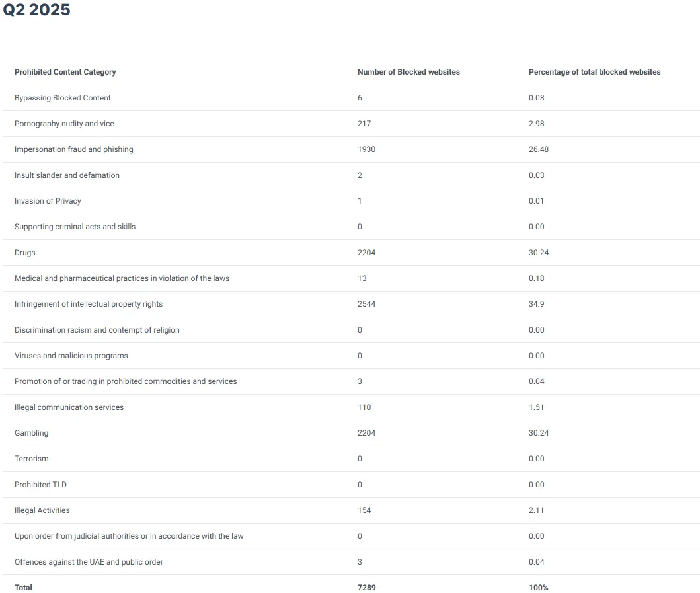Image resolution: width=700 pixels, height=593 pixels.
Task: Click the 2544 blocked websites count
Action: tap(366, 304)
